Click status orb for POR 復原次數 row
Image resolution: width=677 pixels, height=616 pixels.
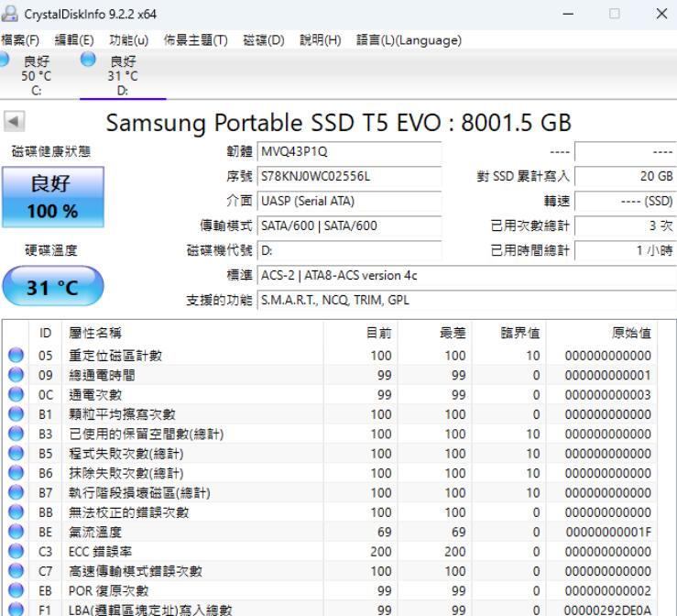point(16,592)
